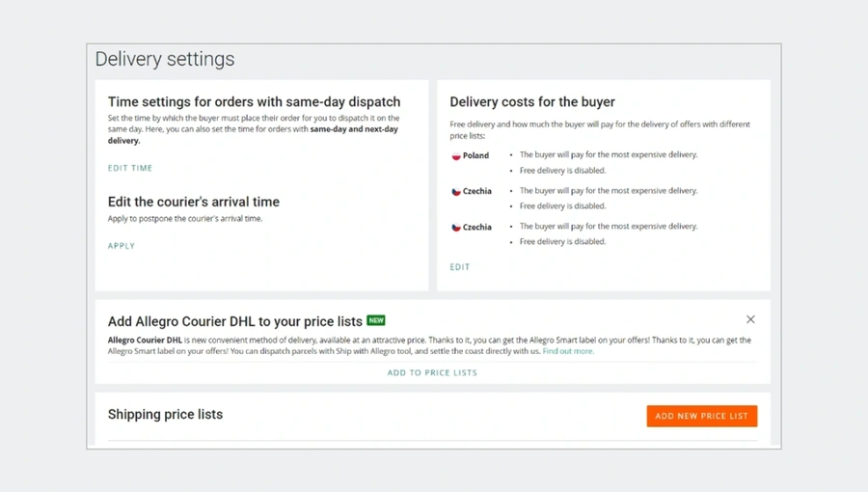Screen dimensions: 868x492
Task: Dismiss the Allegro Courier DHL banner
Action: tap(750, 319)
